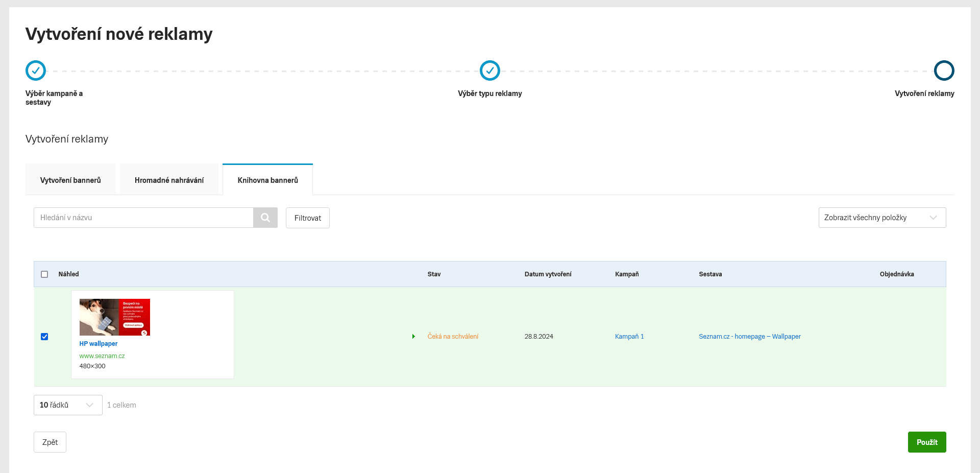Click the magnifier search icon button
This screenshot has width=980, height=473.
265,218
